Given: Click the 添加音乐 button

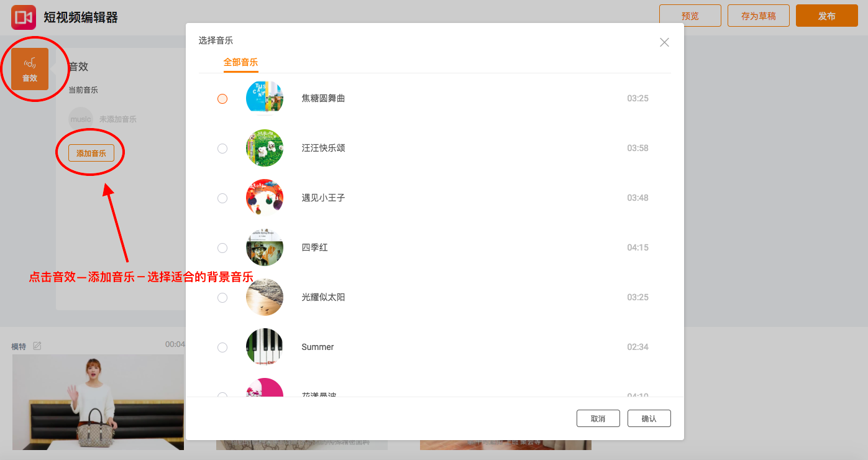Looking at the screenshot, I should pyautogui.click(x=91, y=153).
